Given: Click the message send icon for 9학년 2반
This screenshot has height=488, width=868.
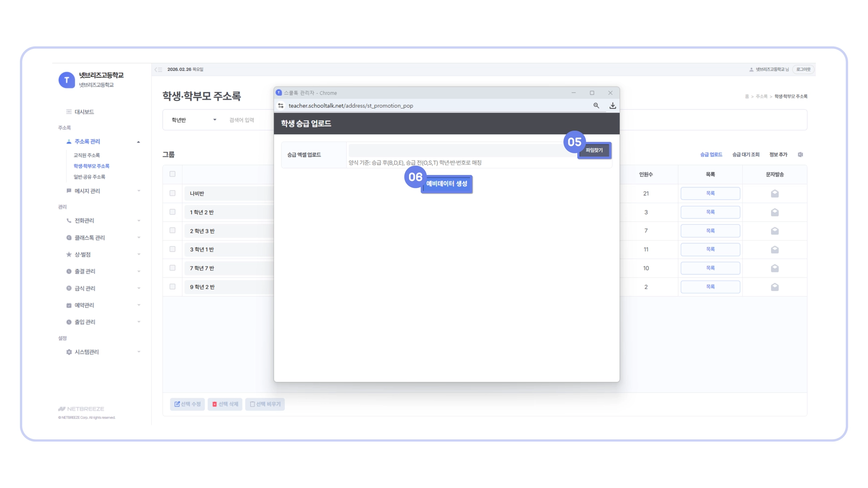Looking at the screenshot, I should 774,287.
